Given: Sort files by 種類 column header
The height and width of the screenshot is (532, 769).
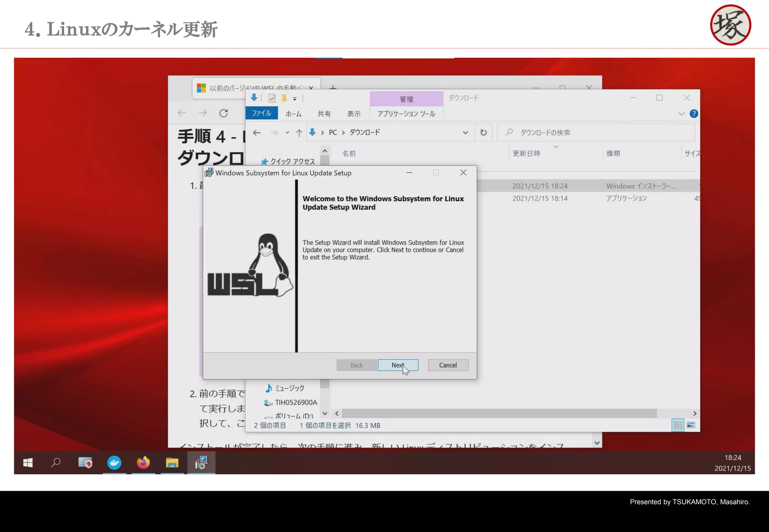Looking at the screenshot, I should tap(613, 153).
